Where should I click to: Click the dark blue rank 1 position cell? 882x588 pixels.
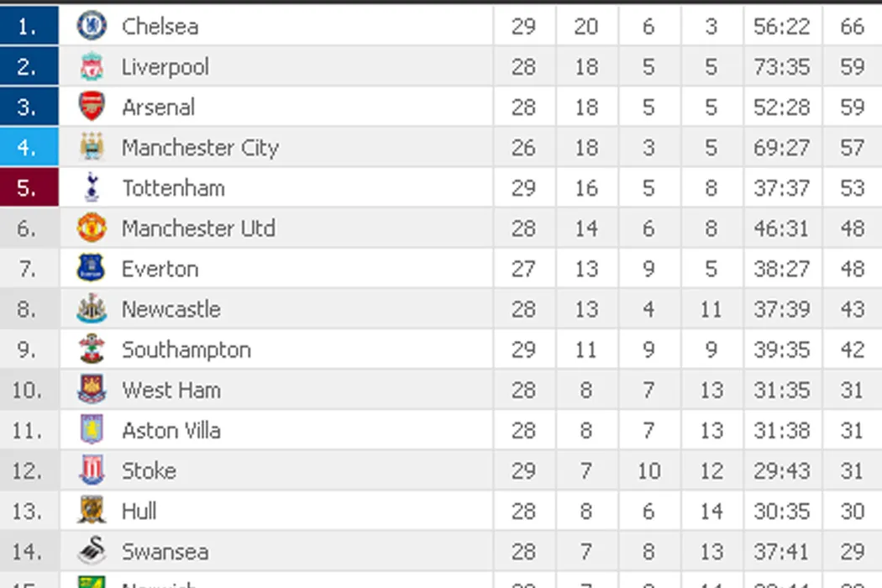pos(29,26)
